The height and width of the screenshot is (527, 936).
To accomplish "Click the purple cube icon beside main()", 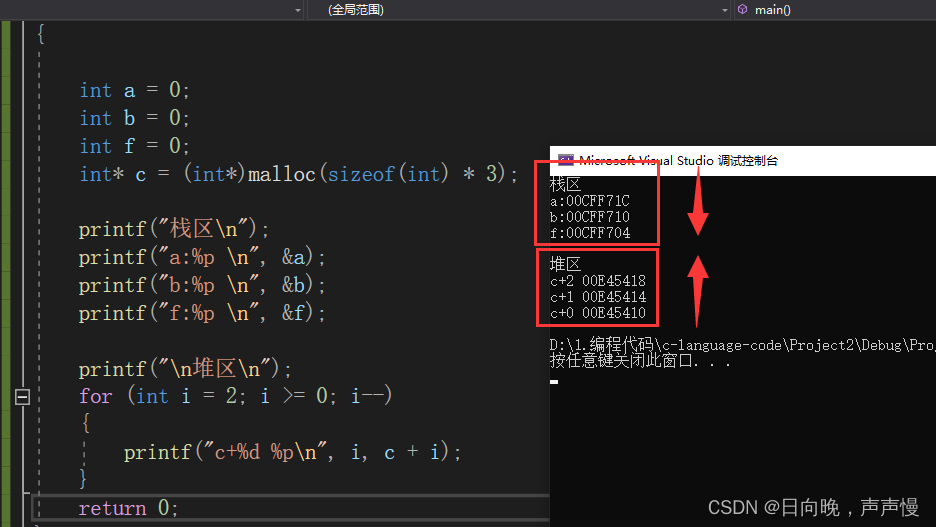I will click(743, 10).
